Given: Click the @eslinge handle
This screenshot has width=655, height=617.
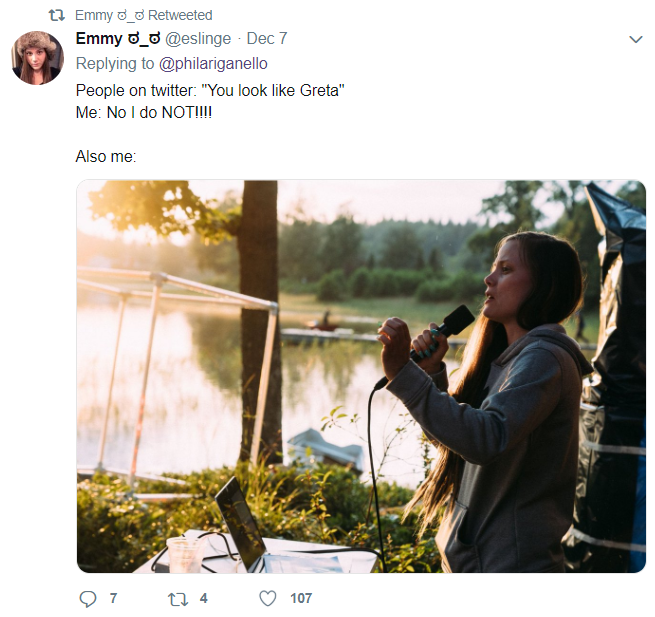Looking at the screenshot, I should pyautogui.click(x=198, y=38).
